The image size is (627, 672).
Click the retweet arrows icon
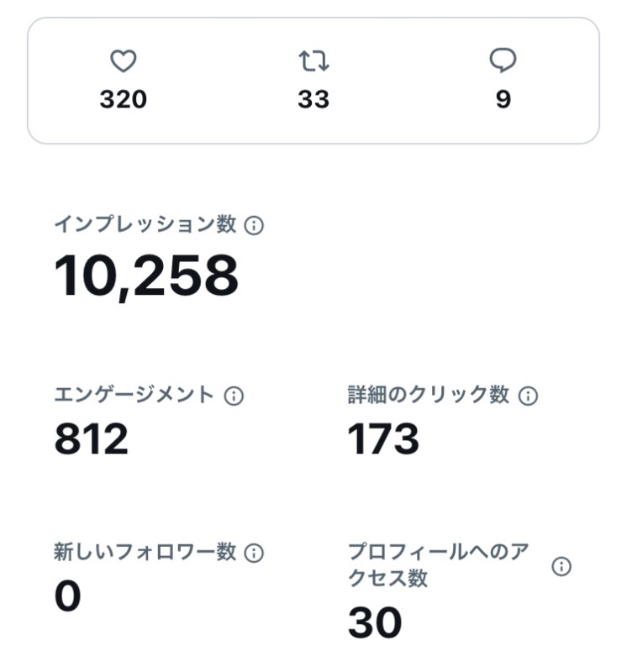click(x=314, y=60)
